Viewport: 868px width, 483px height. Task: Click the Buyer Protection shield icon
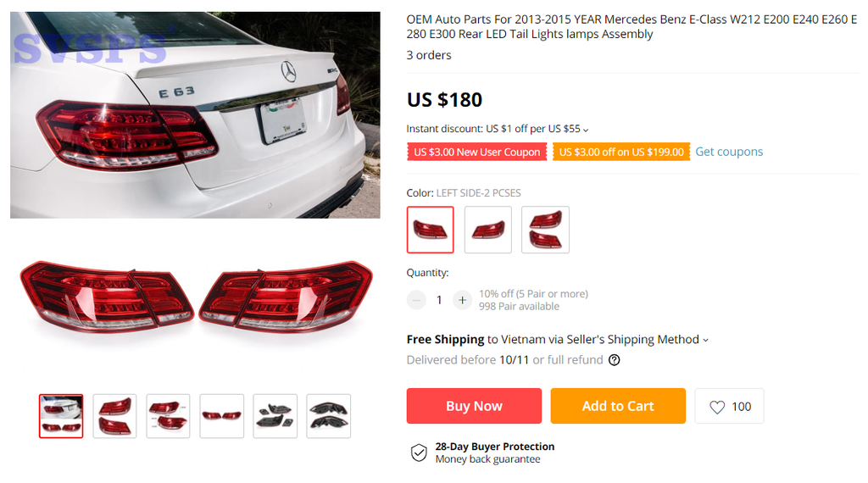tap(419, 452)
